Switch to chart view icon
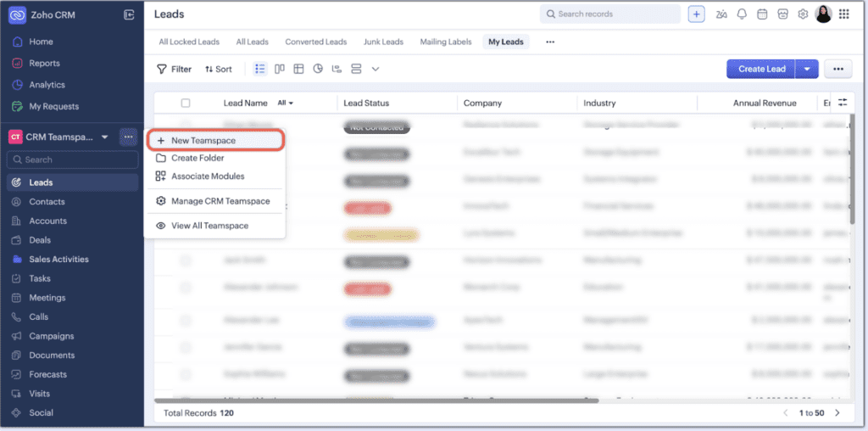The image size is (868, 431). [318, 69]
